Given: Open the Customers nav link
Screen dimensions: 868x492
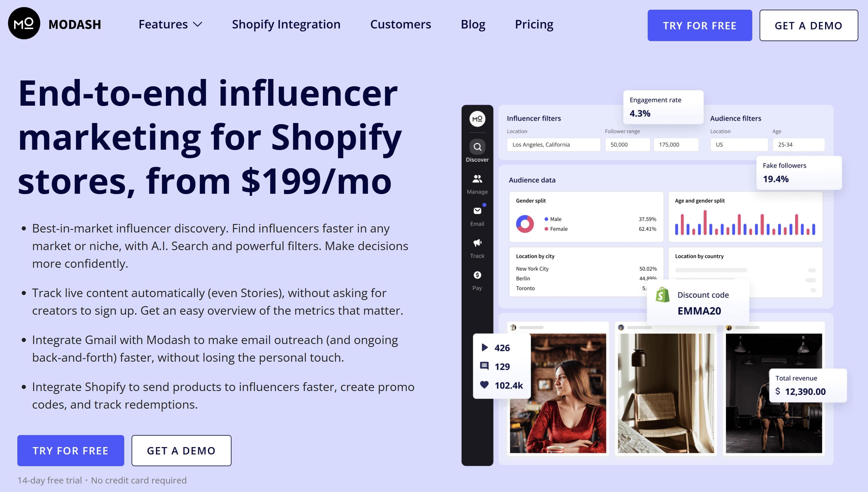Looking at the screenshot, I should pyautogui.click(x=400, y=24).
